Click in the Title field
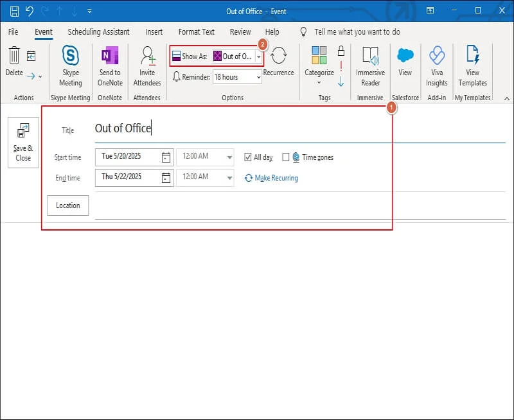This screenshot has width=514, height=420. 300,128
